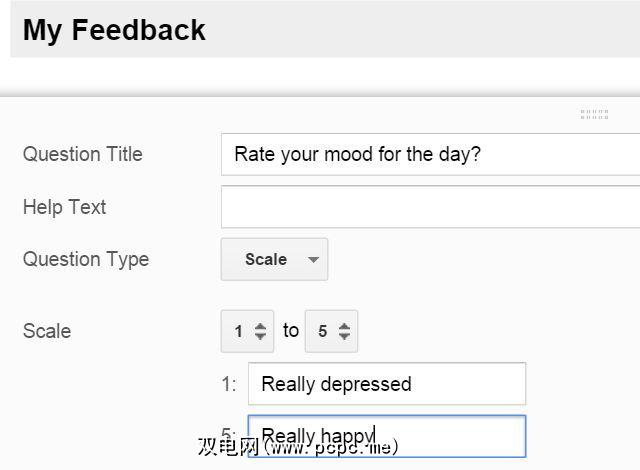Click the Really happy label field

[387, 437]
